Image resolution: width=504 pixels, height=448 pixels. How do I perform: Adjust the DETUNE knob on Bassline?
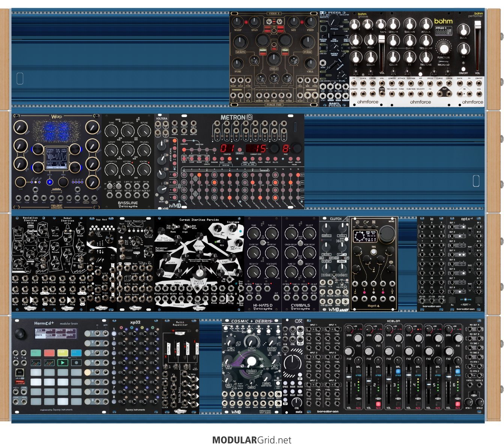(144, 131)
